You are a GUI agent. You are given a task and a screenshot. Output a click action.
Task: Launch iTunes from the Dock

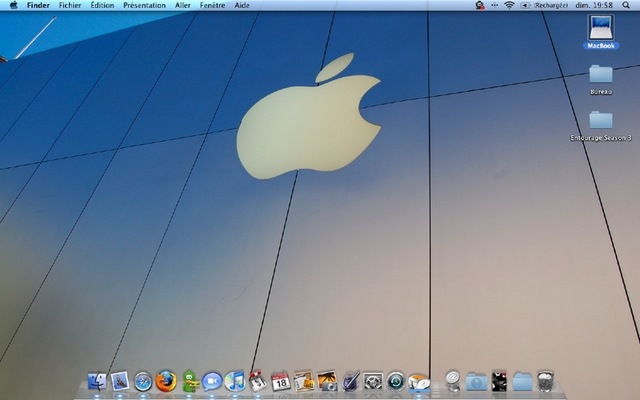tap(235, 380)
